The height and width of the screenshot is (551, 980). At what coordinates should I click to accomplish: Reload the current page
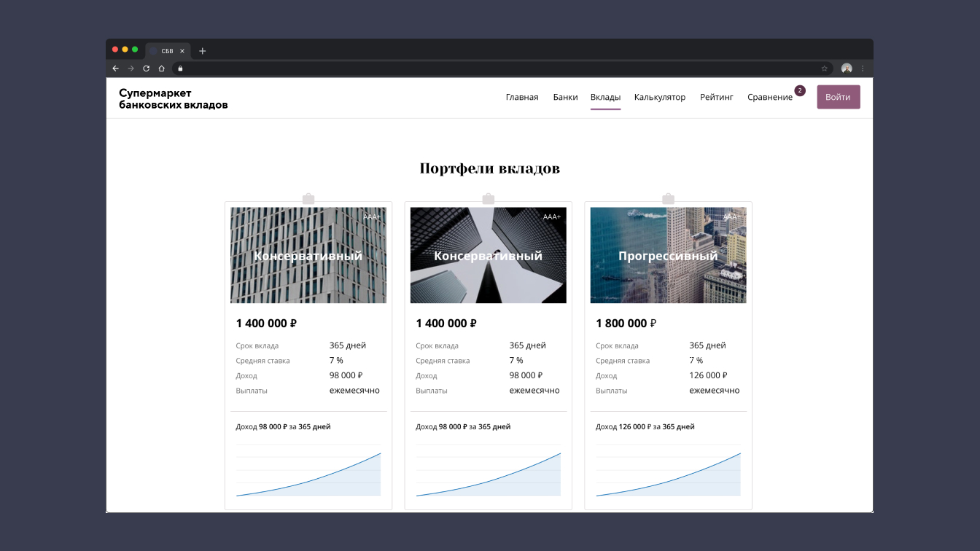(146, 69)
